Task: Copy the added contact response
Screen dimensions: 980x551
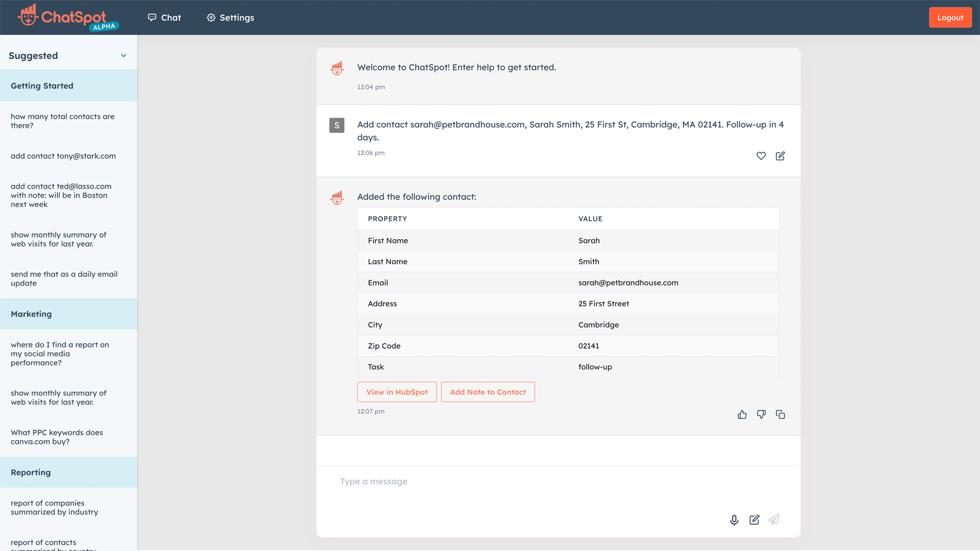Action: pos(780,414)
